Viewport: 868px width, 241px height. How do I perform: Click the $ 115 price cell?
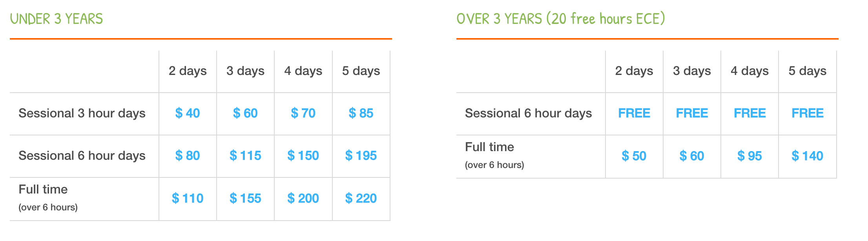[x=245, y=156]
